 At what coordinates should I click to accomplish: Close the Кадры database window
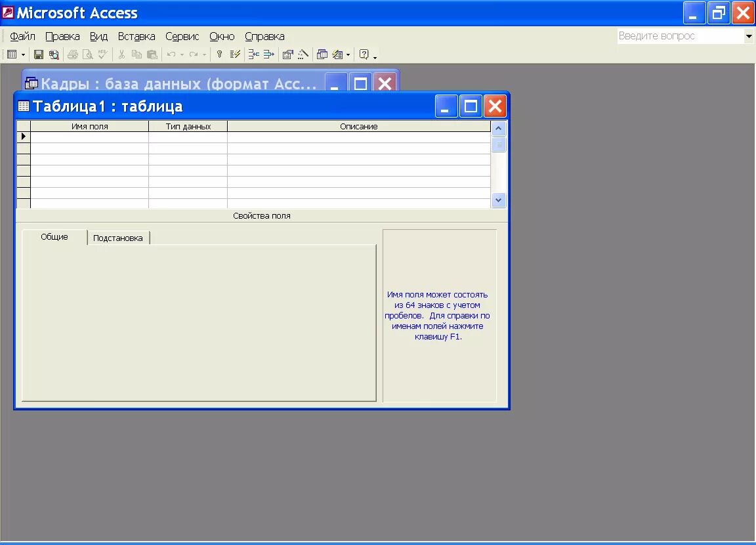tap(385, 83)
